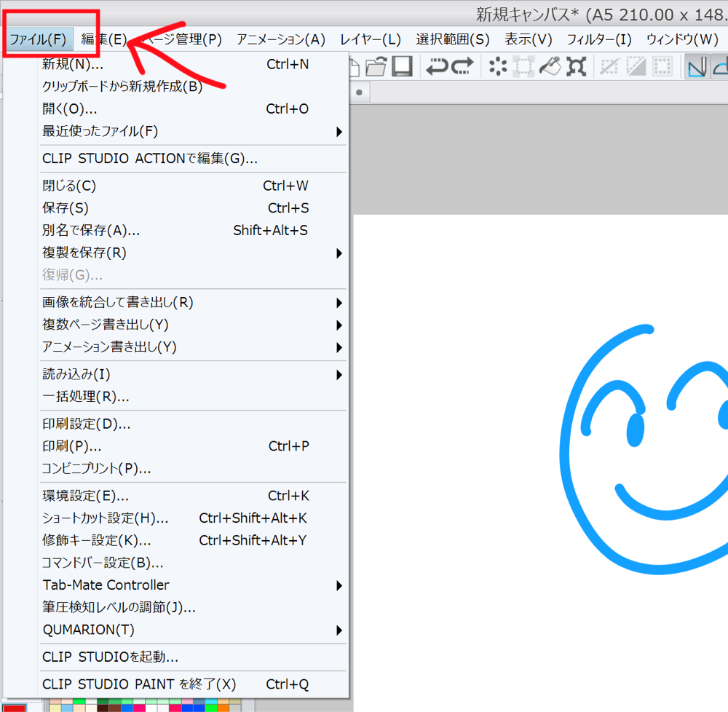Select the canvas tab with dot marker
Image resolution: width=728 pixels, height=712 pixels.
360,92
